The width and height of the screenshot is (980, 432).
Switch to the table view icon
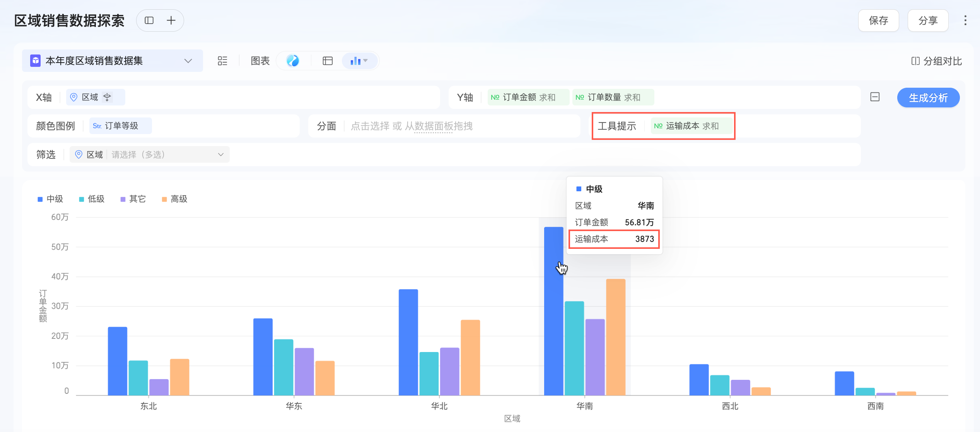pyautogui.click(x=328, y=61)
